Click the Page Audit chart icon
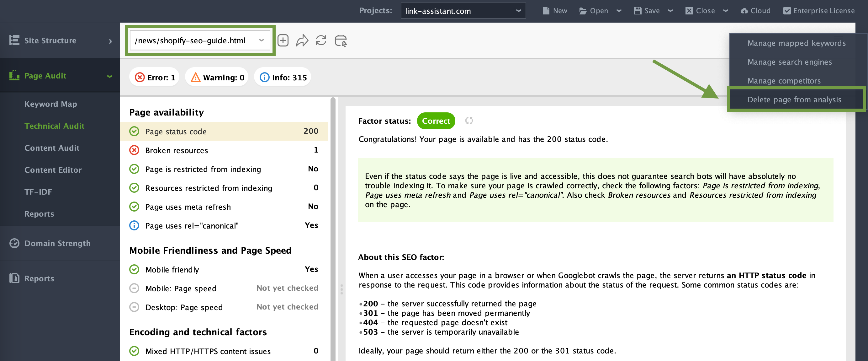 (x=14, y=76)
